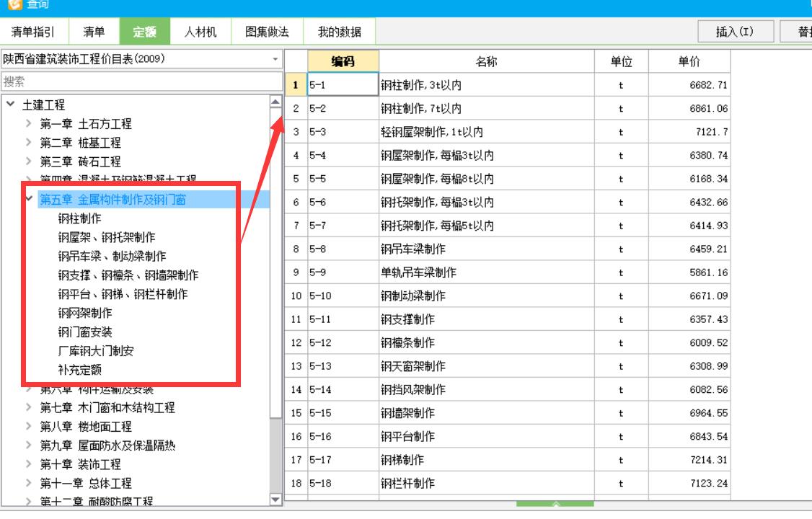This screenshot has height=519, width=812.
Task: Select row 钢托架制作,每榀5t以内
Action: point(508,226)
